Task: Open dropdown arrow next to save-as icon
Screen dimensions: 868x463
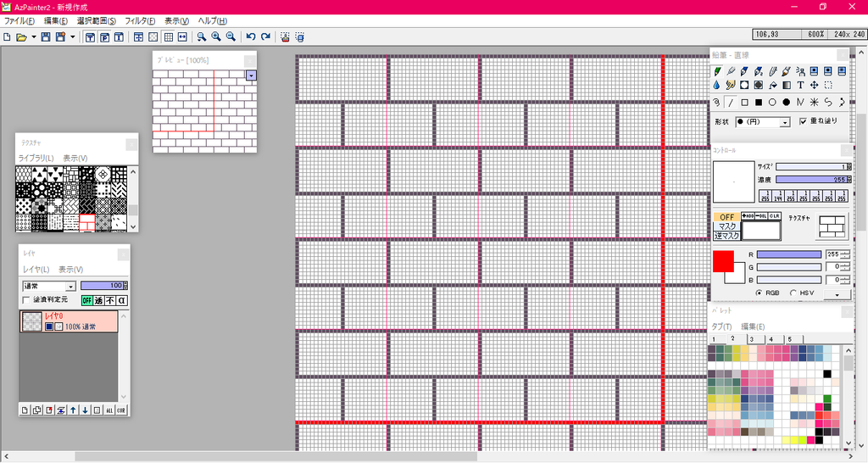Action: click(73, 37)
